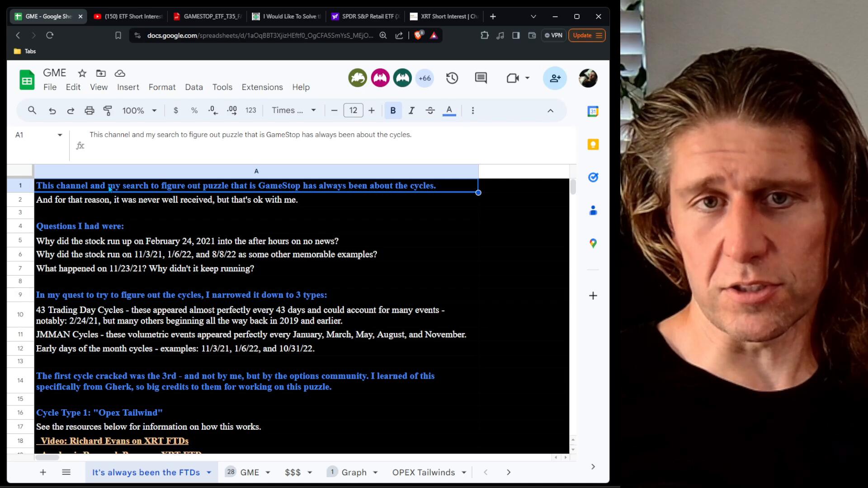Open version history clock icon
The width and height of the screenshot is (868, 488).
point(452,78)
